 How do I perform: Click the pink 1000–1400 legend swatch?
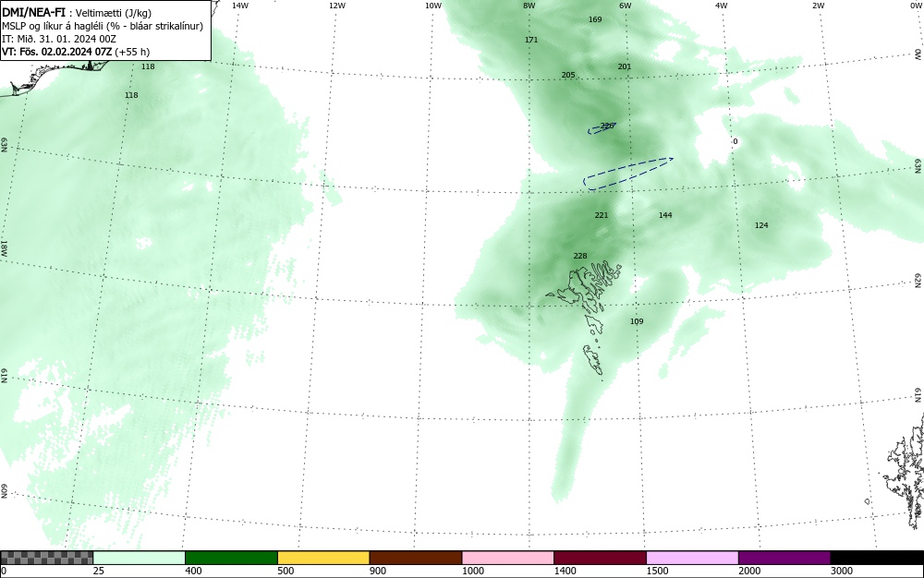coord(508,558)
